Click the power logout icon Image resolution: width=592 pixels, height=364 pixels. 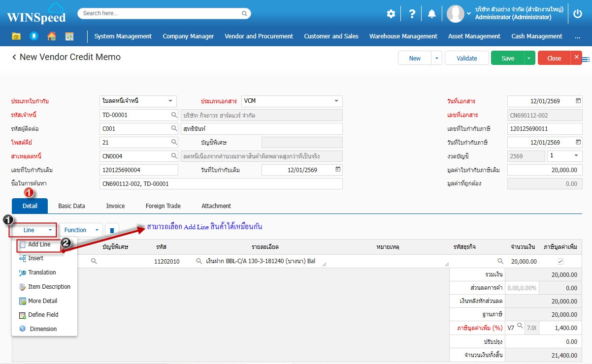point(578,14)
